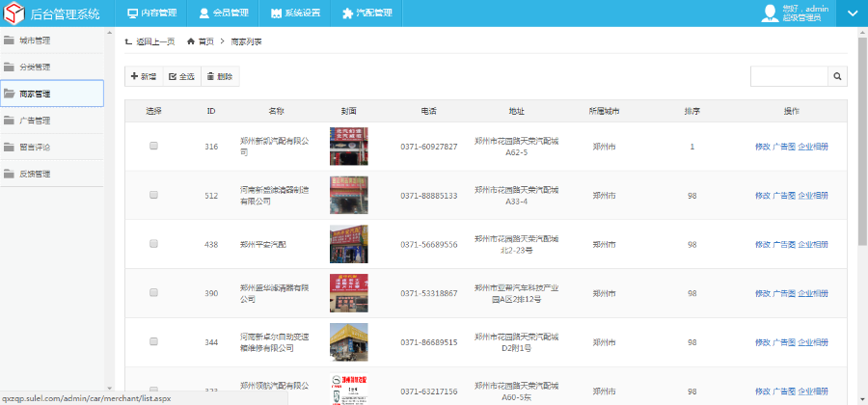Expand the top-right user dropdown chevron
This screenshot has width=868, height=405.
[x=852, y=13]
